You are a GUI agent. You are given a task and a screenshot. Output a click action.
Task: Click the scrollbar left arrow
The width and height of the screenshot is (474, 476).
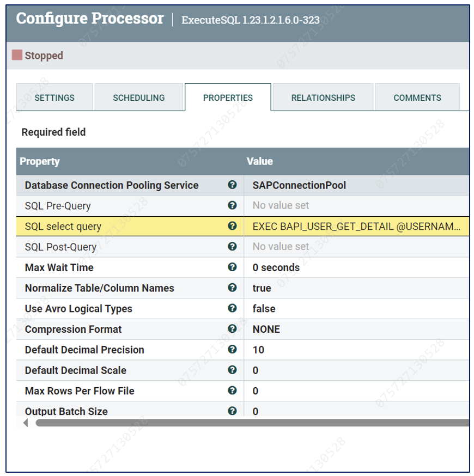pos(26,423)
